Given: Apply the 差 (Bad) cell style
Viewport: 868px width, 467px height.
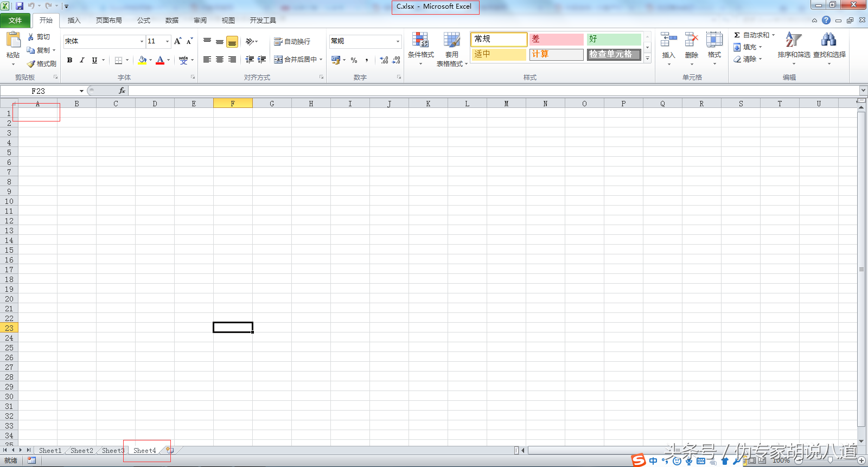Looking at the screenshot, I should pyautogui.click(x=557, y=39).
